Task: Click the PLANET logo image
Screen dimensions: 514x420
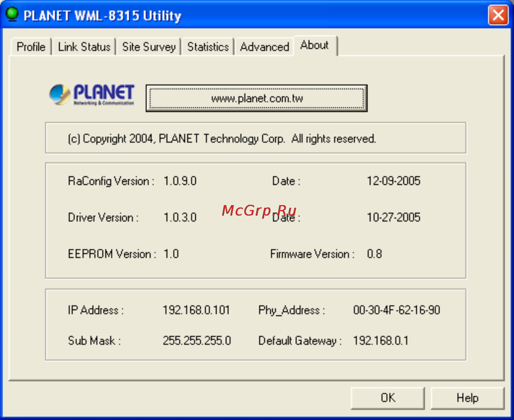Action: pos(92,95)
